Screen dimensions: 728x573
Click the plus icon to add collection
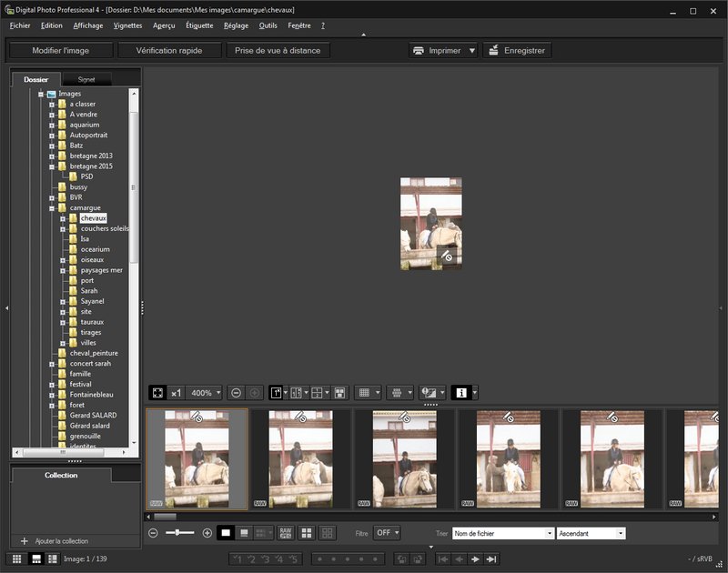tap(25, 541)
